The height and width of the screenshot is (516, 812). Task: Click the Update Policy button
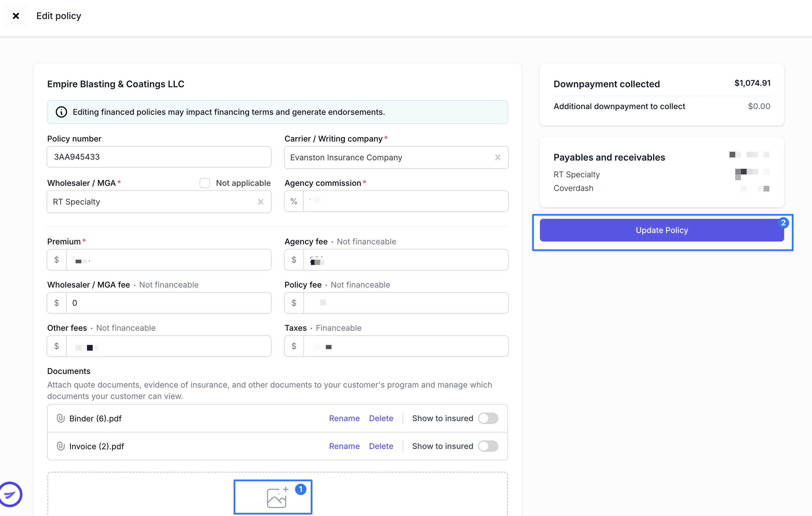662,230
